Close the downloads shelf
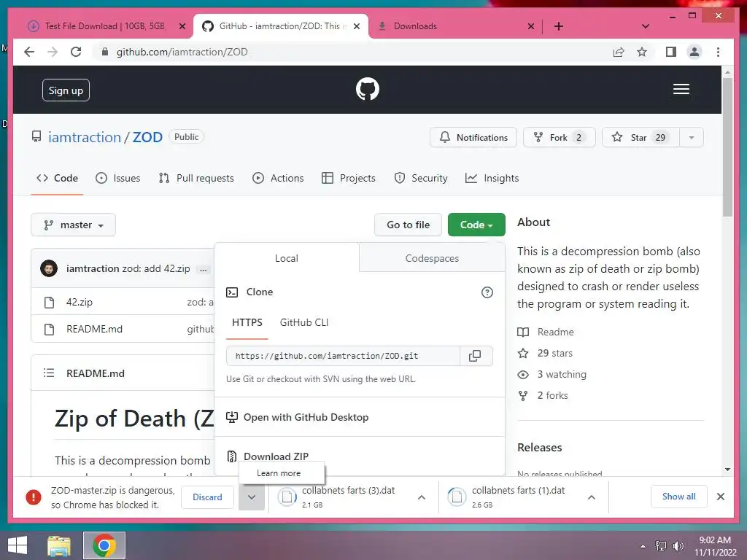This screenshot has height=560, width=747. click(x=720, y=497)
